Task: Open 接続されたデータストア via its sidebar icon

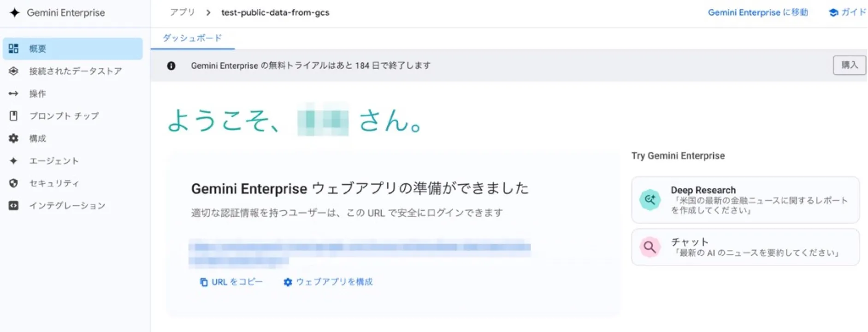Action: click(14, 71)
